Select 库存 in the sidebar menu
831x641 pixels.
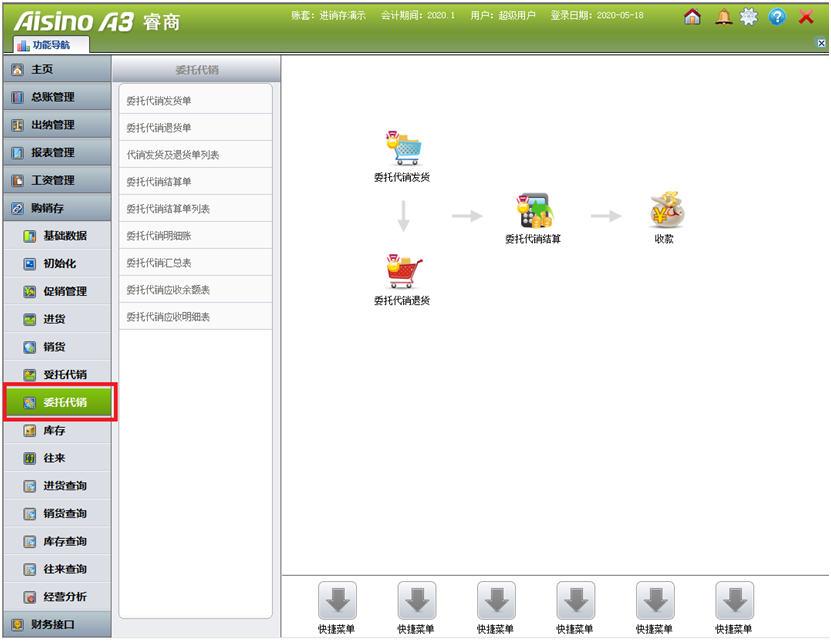click(56, 430)
